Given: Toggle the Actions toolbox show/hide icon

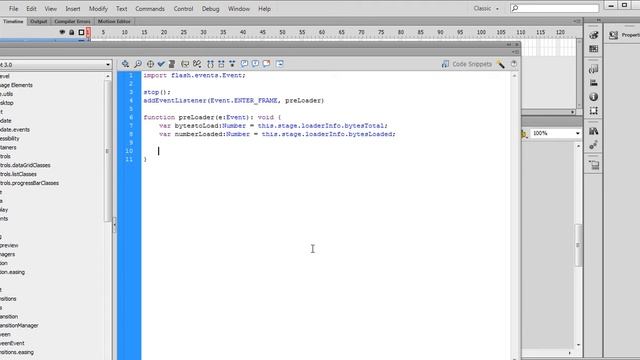Looking at the screenshot, I should [280, 64].
